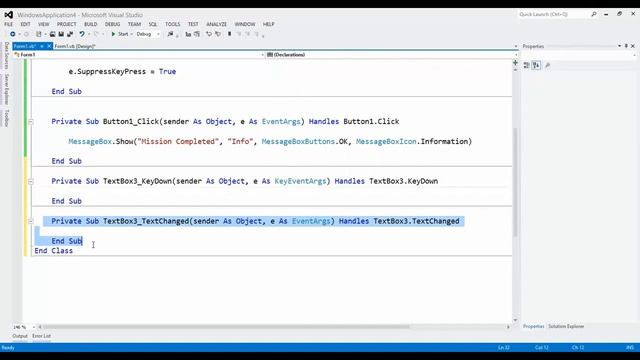Toggle the pin on the Form1.vb tab
This screenshot has height=360, width=640.
click(x=42, y=46)
